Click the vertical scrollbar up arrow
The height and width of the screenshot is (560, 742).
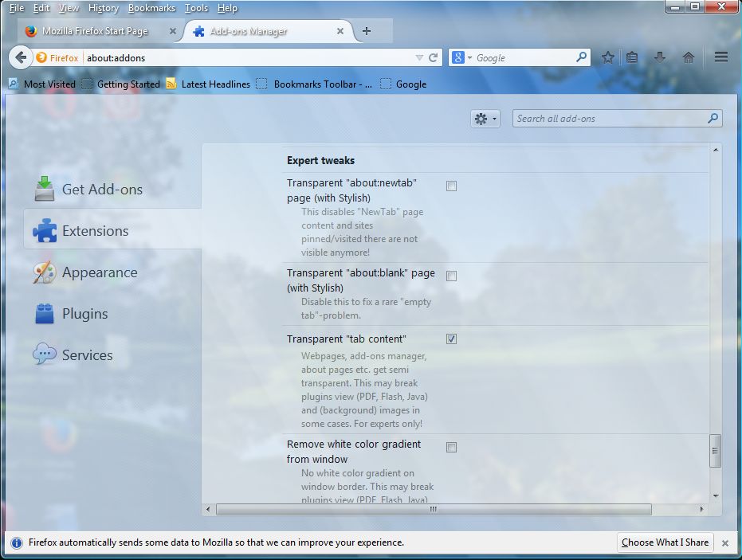click(716, 150)
